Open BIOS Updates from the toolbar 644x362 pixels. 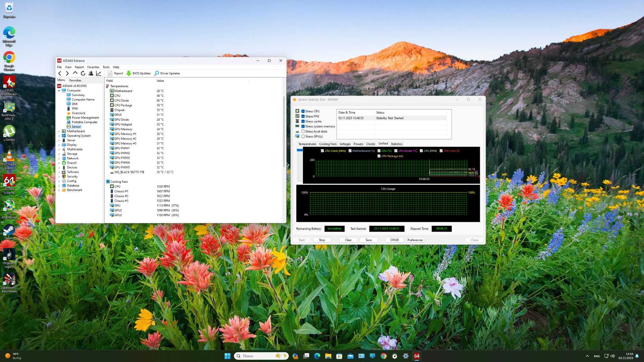click(x=138, y=73)
